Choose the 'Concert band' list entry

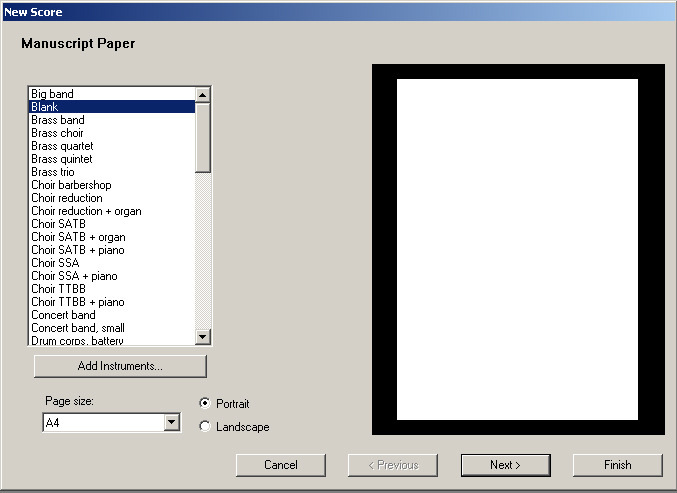pos(112,315)
